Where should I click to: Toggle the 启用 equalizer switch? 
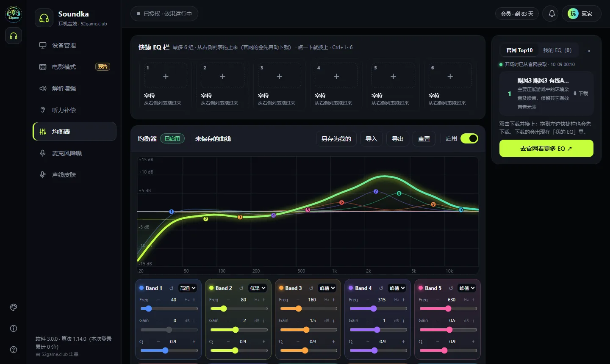point(469,138)
